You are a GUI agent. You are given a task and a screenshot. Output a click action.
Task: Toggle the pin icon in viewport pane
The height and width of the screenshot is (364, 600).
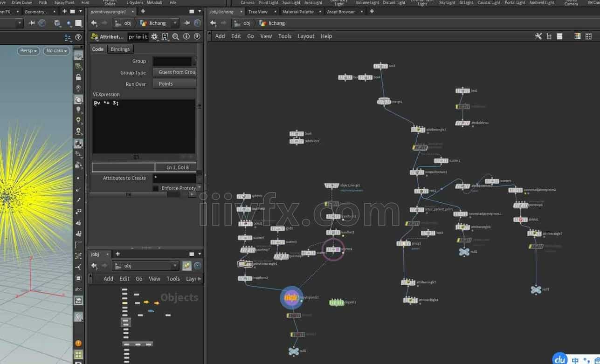click(x=33, y=23)
